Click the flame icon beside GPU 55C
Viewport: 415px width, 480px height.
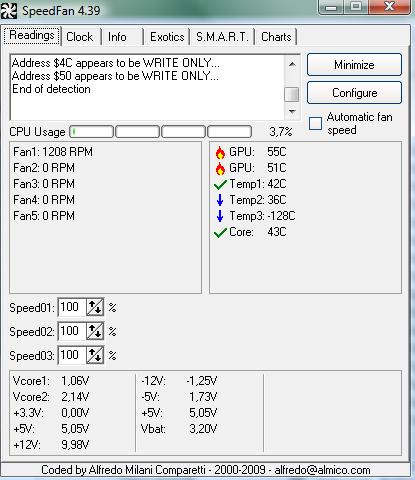pos(220,152)
